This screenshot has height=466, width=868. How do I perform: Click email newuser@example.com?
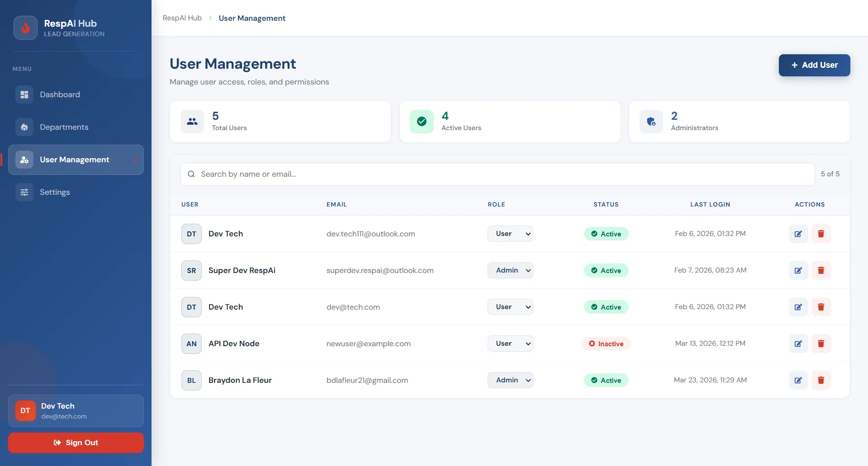369,344
